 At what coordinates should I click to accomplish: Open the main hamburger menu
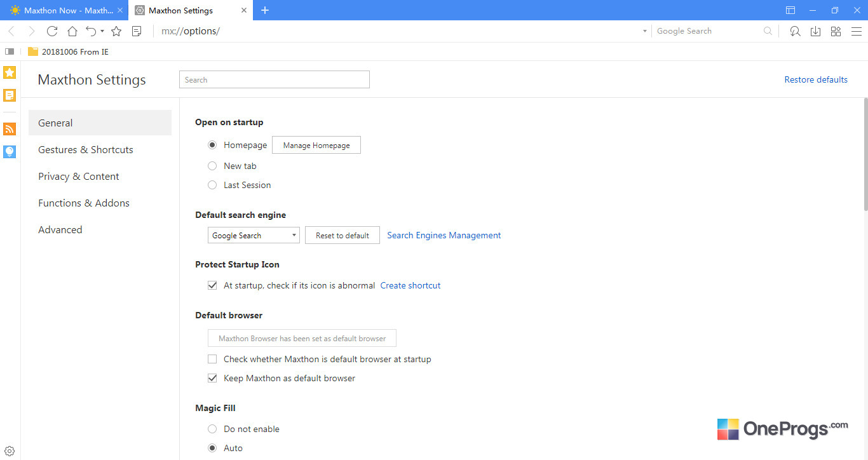pos(856,31)
